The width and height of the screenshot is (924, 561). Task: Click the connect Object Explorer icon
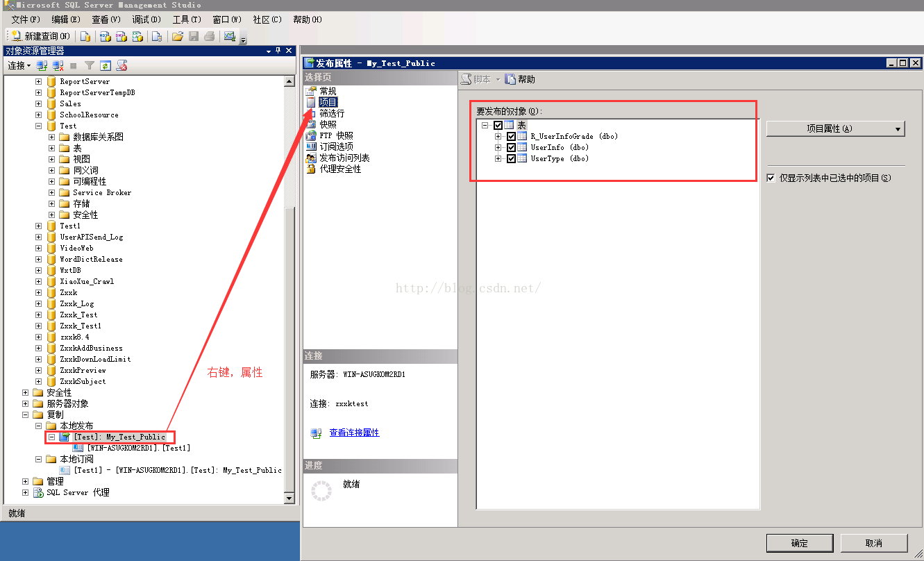[42, 65]
